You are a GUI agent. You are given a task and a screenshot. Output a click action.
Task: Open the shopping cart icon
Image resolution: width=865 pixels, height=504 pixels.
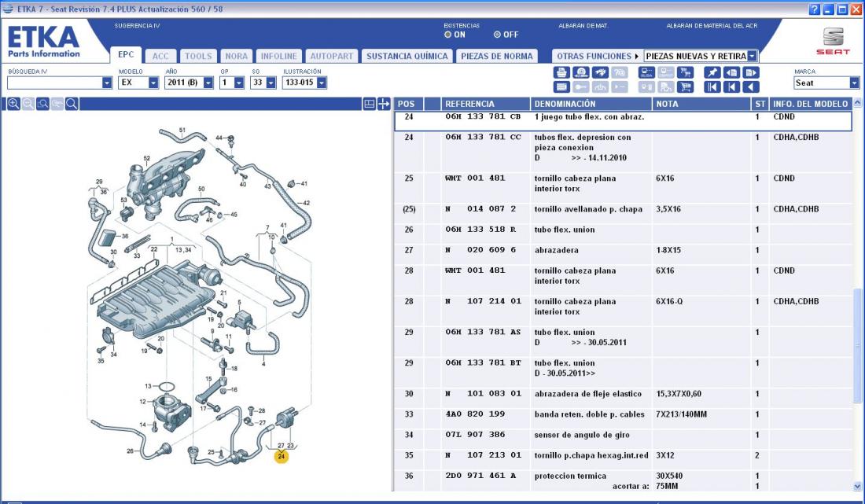coord(685,87)
